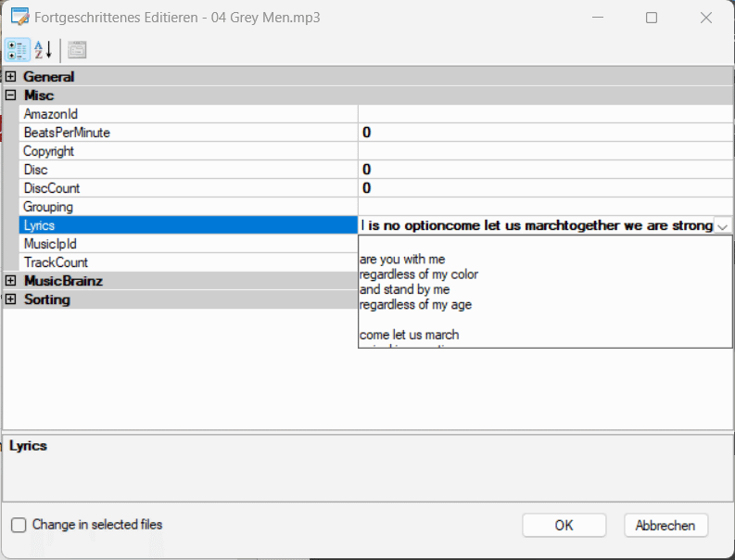Click the Property Pages toolbar icon
Viewport: 735px width, 560px height.
tap(77, 49)
